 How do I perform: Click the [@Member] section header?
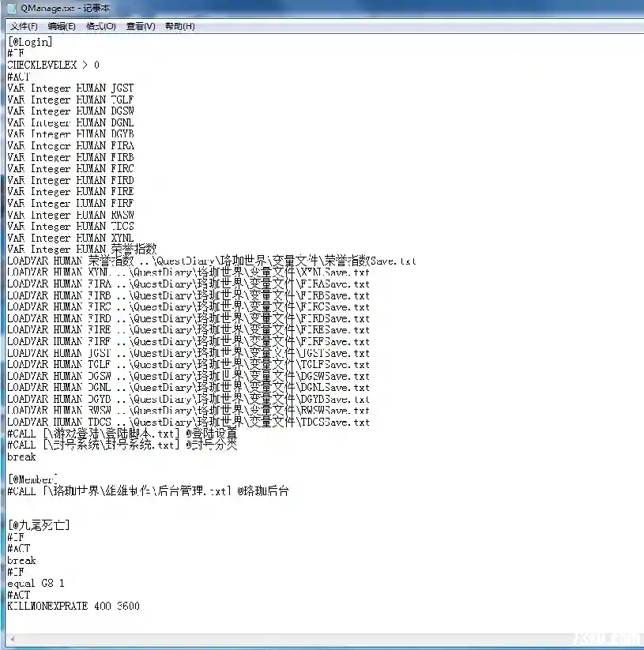point(32,479)
